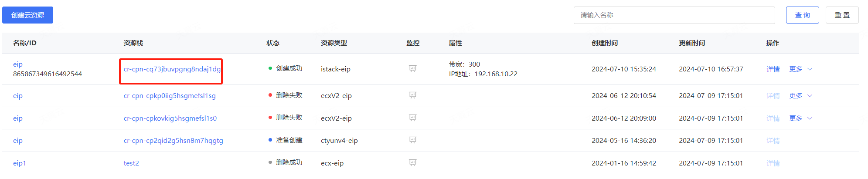Open monitoring icon for ecx-eip row
The height and width of the screenshot is (179, 868).
[412, 163]
